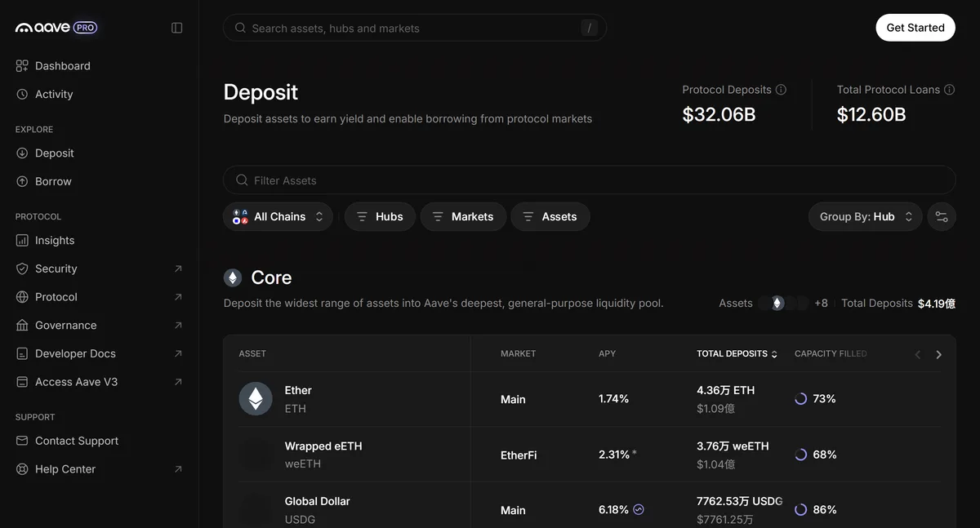Click the $32.06B Protocol Deposits figure
980x528 pixels.
click(x=719, y=114)
